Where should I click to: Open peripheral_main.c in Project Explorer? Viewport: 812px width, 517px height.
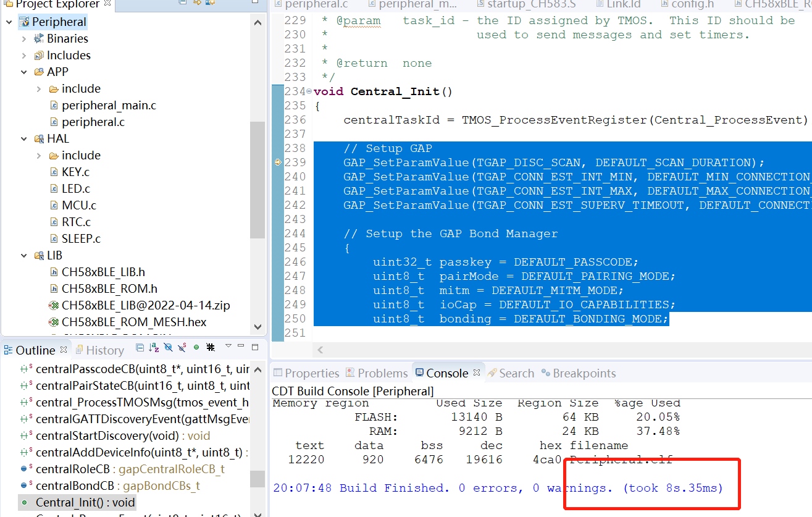point(109,106)
